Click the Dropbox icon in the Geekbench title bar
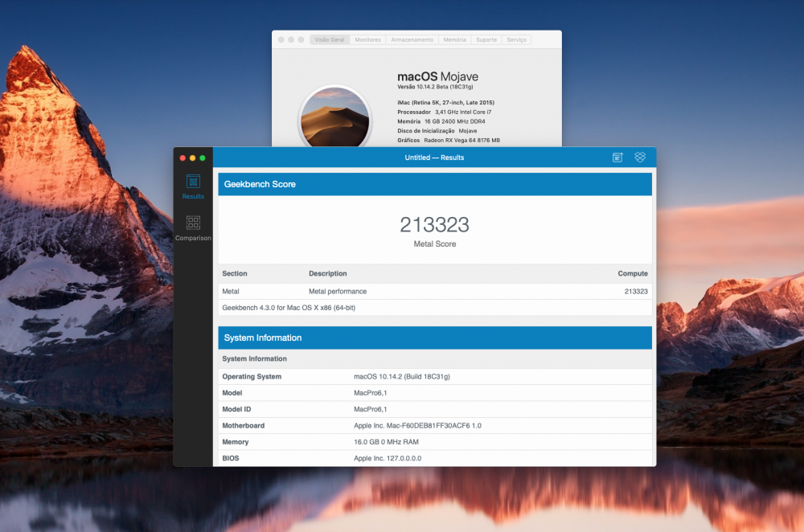The width and height of the screenshot is (804, 532). [x=640, y=158]
